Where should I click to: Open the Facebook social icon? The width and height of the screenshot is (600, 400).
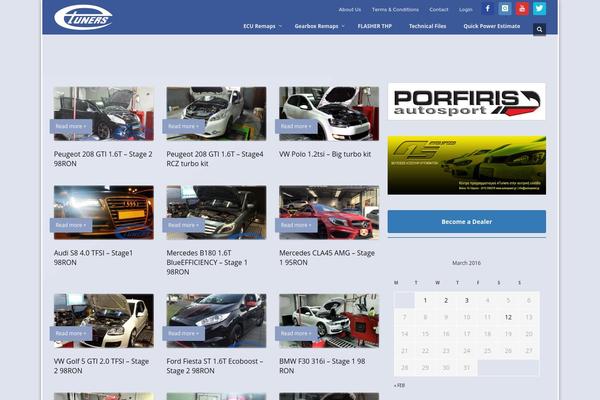(x=488, y=8)
